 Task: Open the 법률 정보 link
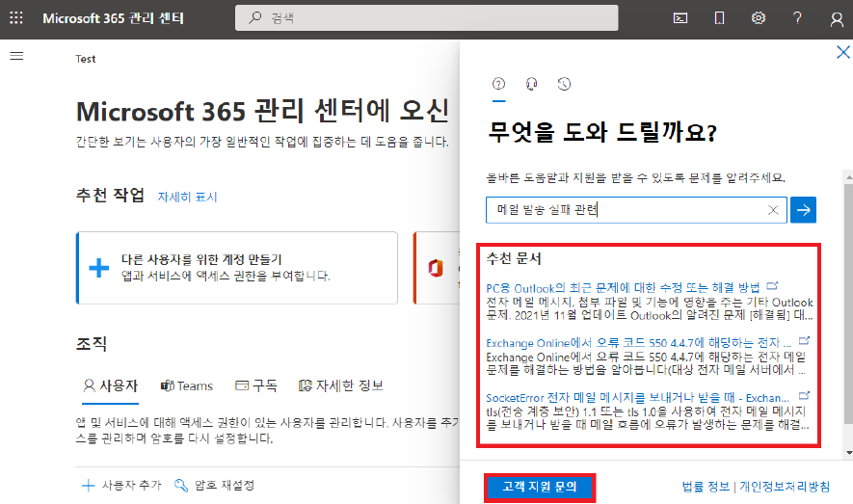[706, 487]
